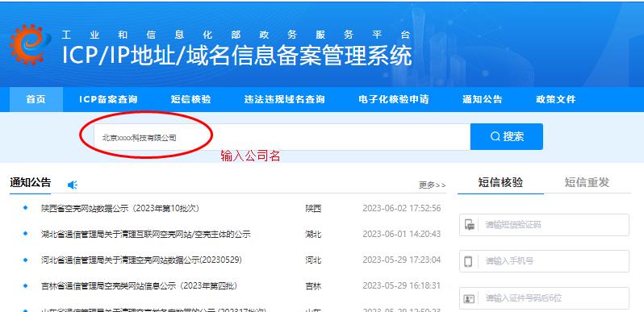This screenshot has height=312, width=644.
Task: Click the mobile phone icon
Action: click(469, 261)
